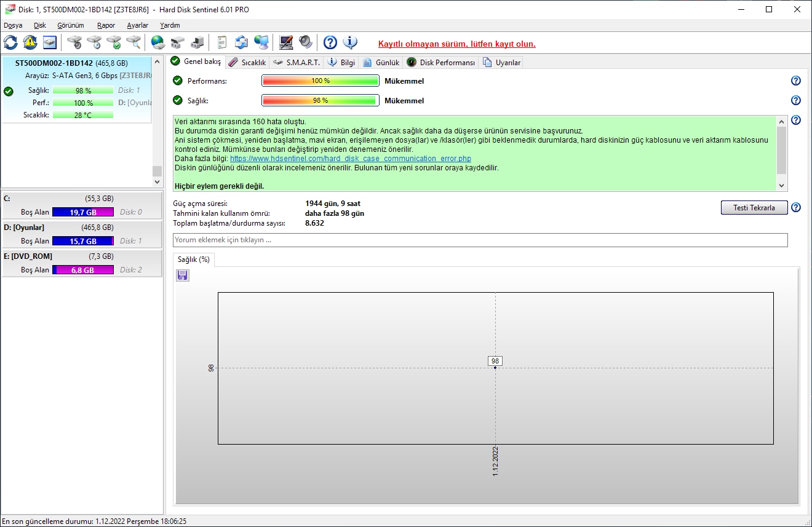Viewport: 812px width, 527px height.
Task: Select the C: partition entry
Action: coord(82,205)
